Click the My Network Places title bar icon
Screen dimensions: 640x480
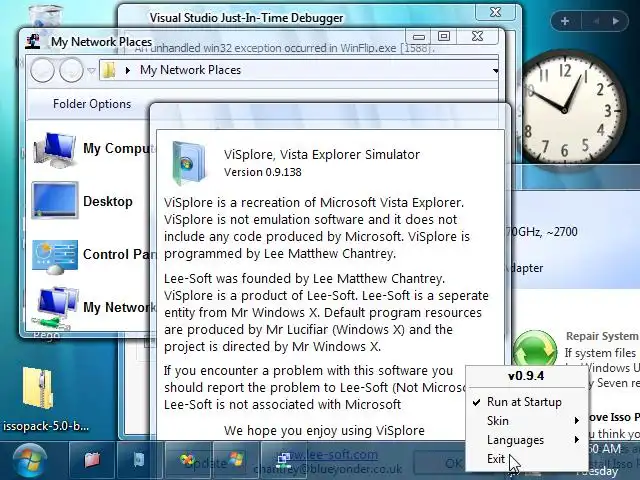tap(33, 41)
